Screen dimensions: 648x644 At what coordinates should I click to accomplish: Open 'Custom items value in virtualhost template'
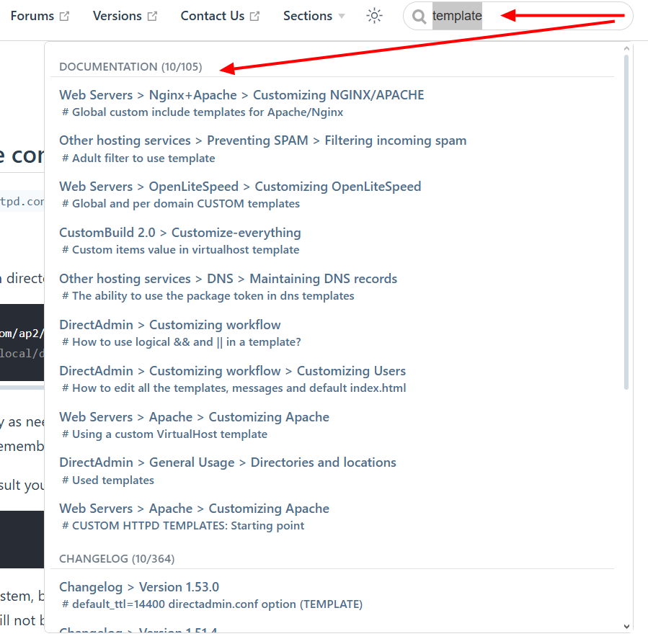tap(181, 250)
